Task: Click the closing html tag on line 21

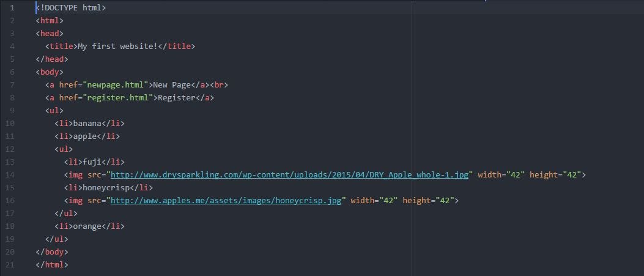Action: (x=52, y=264)
